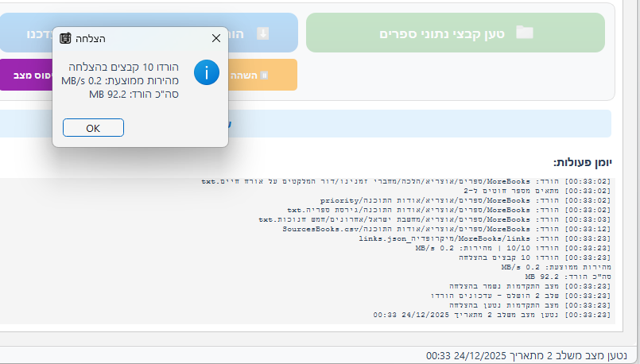
Task: Click the pause icon on the orange השהה button
Action: click(266, 75)
